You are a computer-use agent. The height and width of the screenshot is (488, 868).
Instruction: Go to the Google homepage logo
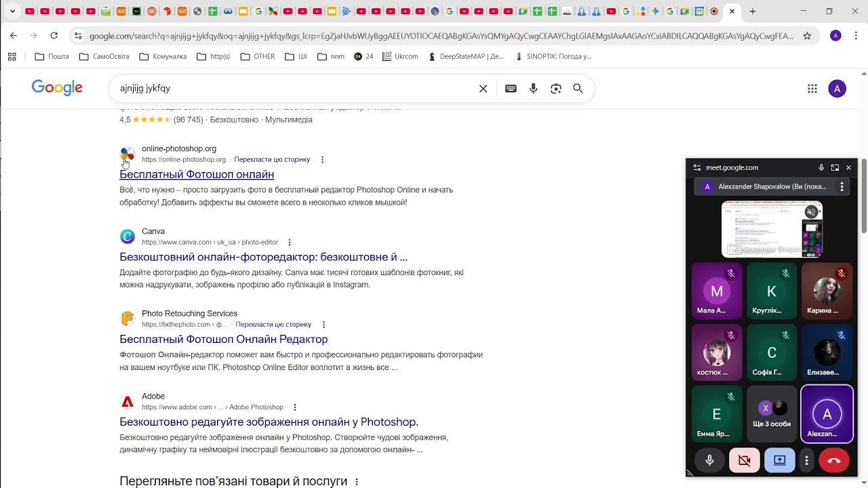[57, 88]
